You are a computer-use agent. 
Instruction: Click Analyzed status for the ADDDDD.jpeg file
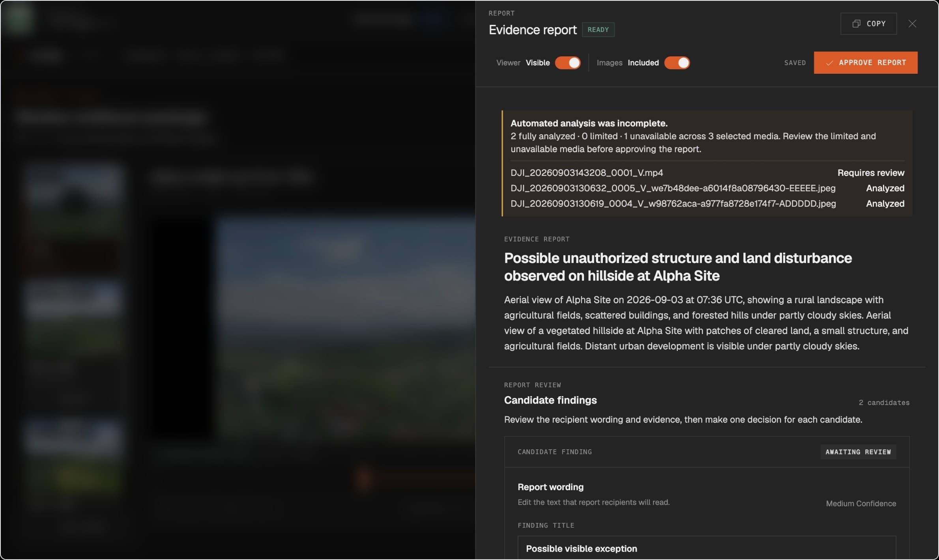[885, 203]
